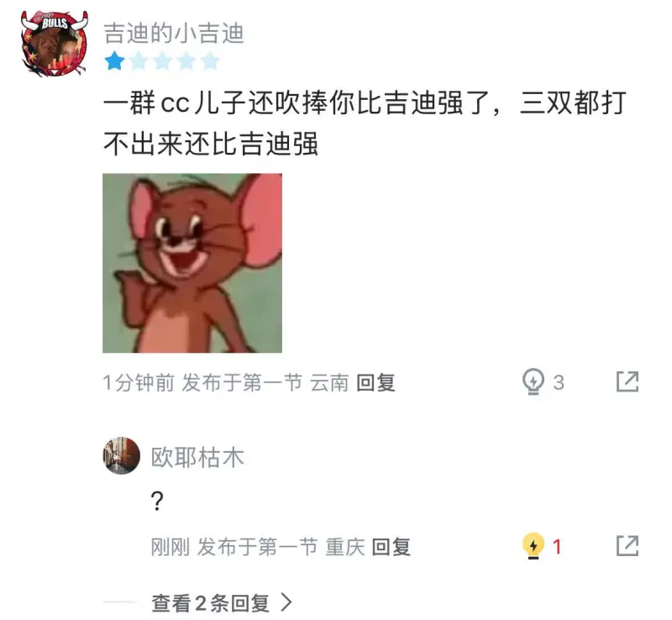
Task: Reply to 欧耶枯木's question mark comment
Action: pyautogui.click(x=391, y=547)
